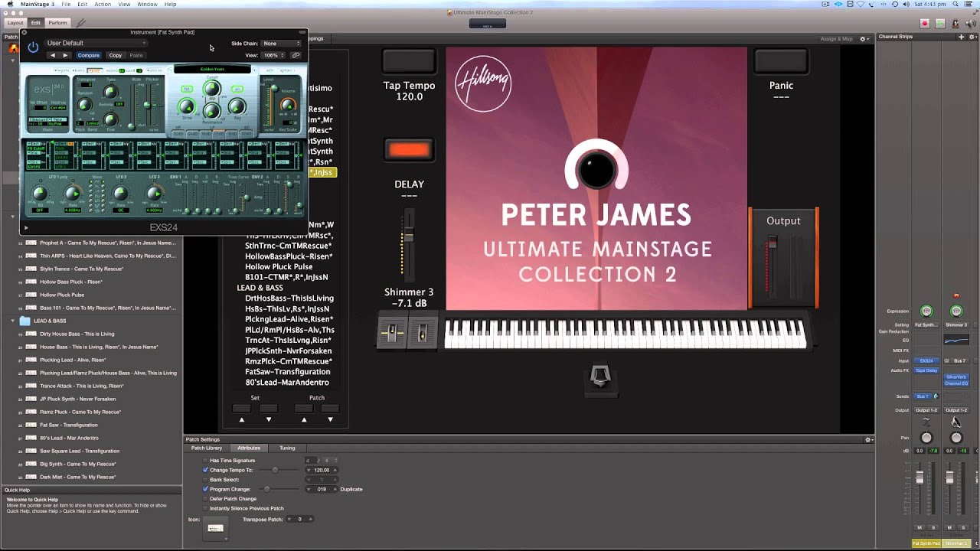Click the mod wheel control
Image resolution: width=980 pixels, height=551 pixels.
point(421,333)
